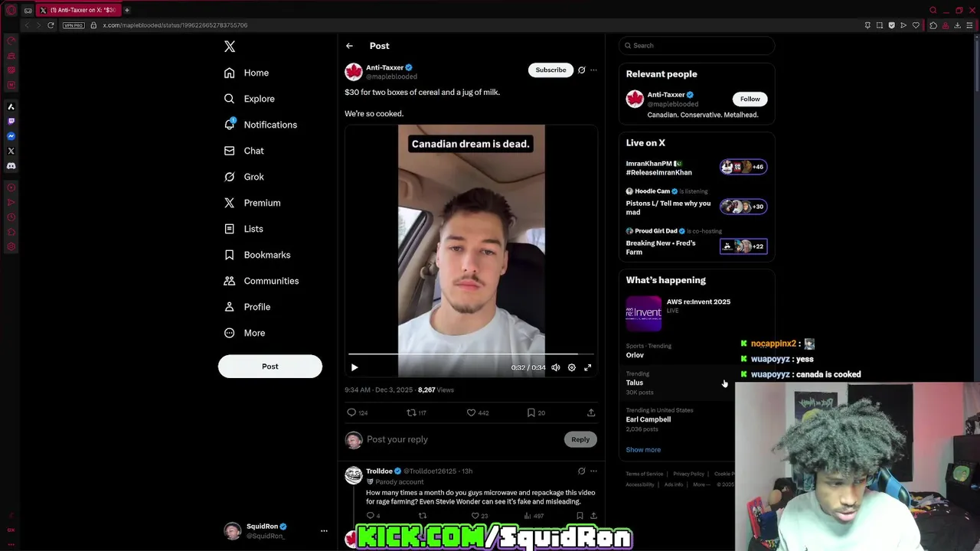
Task: Click Show more under What's happening
Action: [643, 450]
